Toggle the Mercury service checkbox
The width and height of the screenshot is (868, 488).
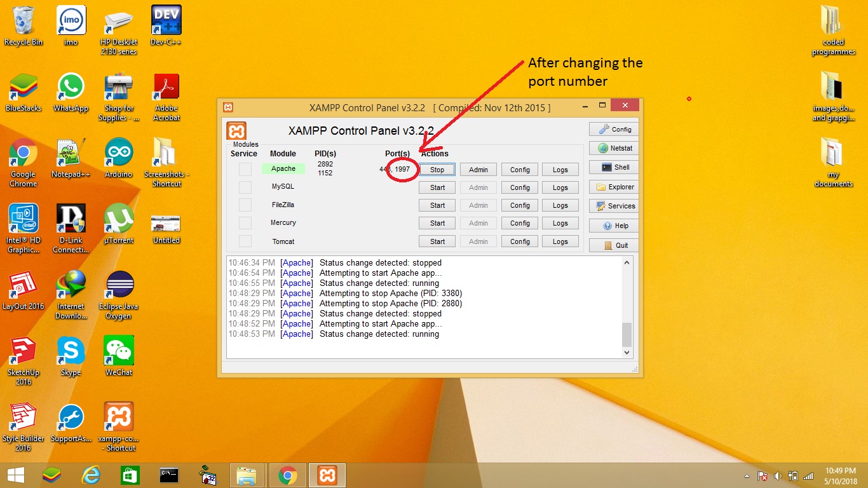click(245, 222)
